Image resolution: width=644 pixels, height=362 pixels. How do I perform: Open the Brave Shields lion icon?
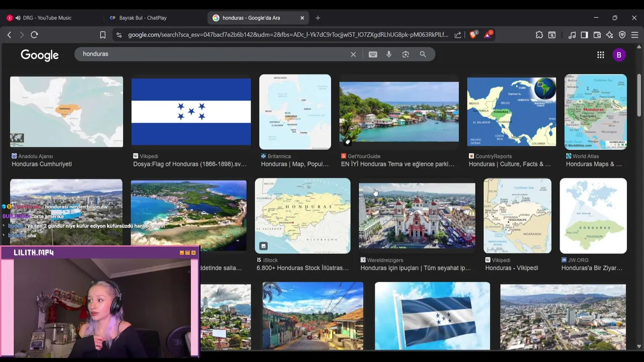[x=473, y=34]
